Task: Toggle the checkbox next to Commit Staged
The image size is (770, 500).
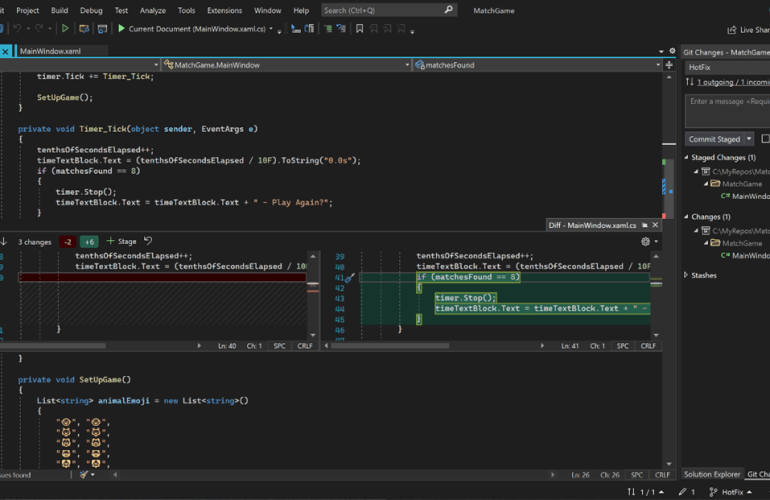Action: click(x=766, y=139)
